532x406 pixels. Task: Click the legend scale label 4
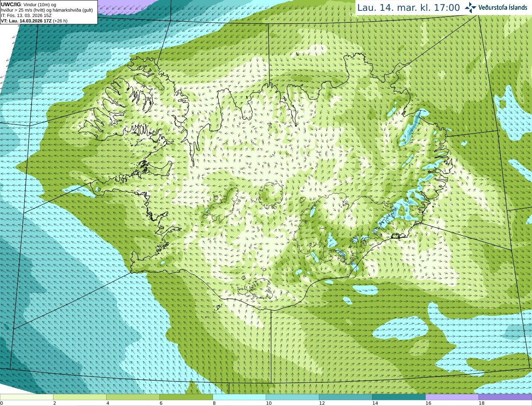coord(108,403)
